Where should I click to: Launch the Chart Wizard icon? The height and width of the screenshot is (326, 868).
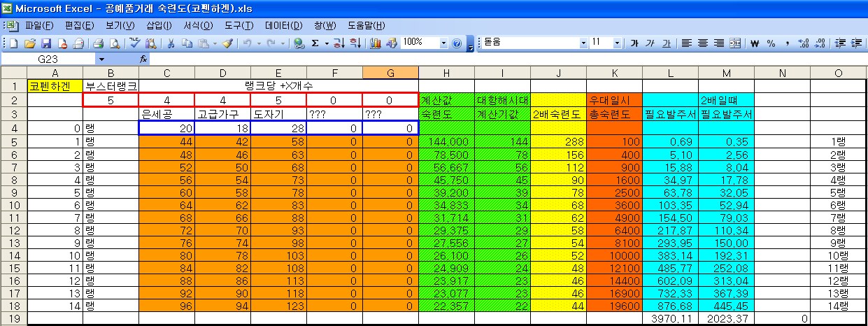point(375,43)
